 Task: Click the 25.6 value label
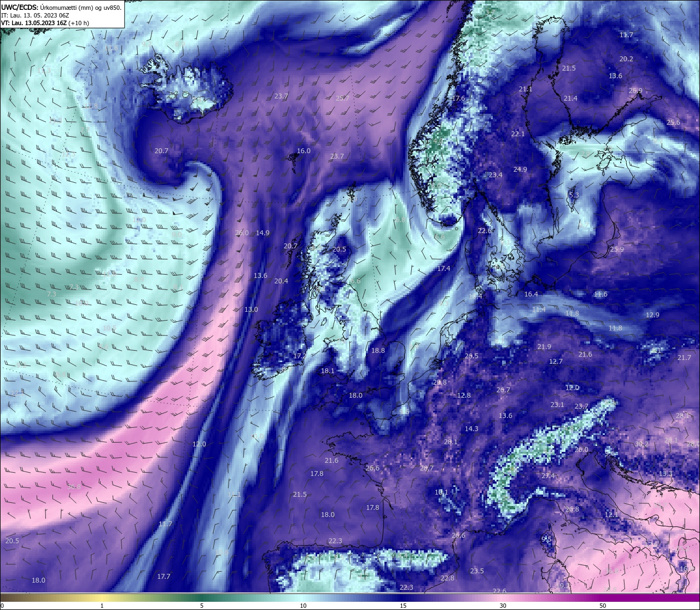click(673, 123)
